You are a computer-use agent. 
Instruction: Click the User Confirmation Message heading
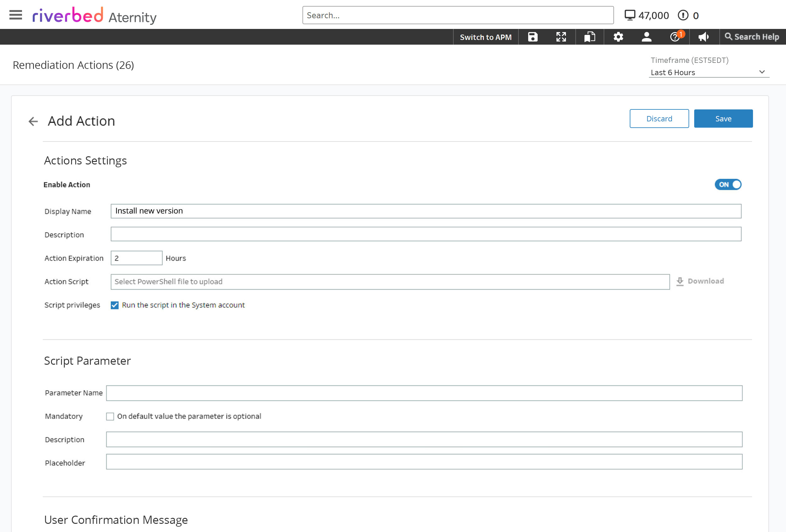(x=116, y=520)
